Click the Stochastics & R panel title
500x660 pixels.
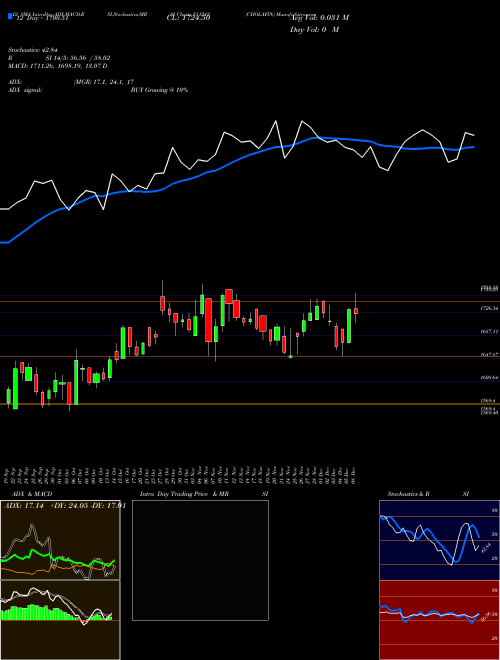(x=409, y=494)
